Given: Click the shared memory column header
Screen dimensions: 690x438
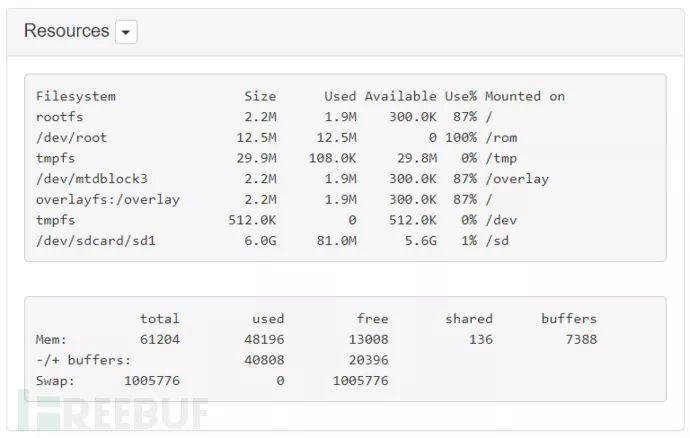Looking at the screenshot, I should (469, 319).
